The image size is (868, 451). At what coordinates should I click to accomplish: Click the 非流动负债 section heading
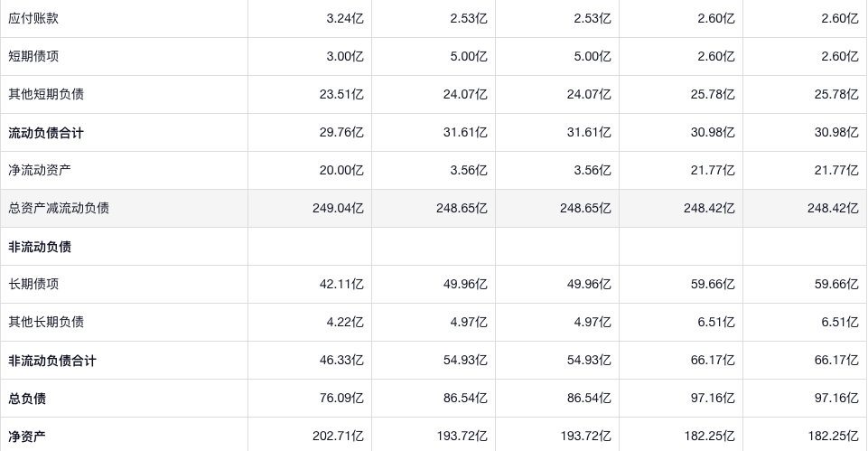pos(41,247)
